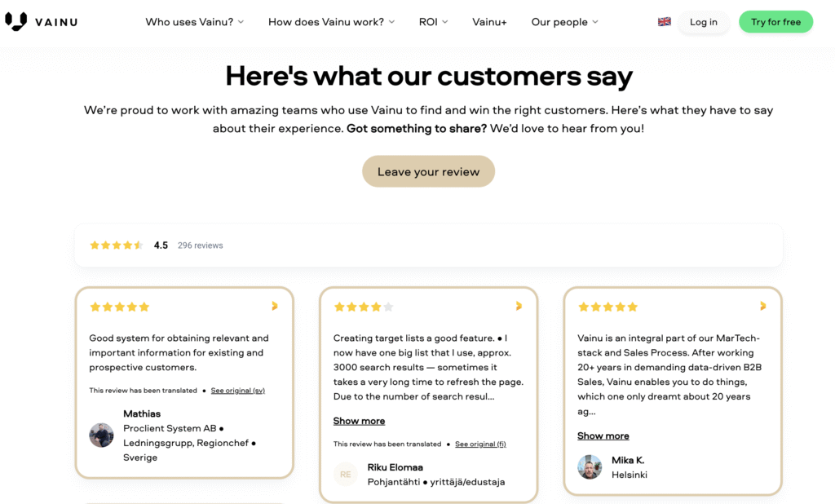Open the 'Our people' dropdown

click(564, 22)
